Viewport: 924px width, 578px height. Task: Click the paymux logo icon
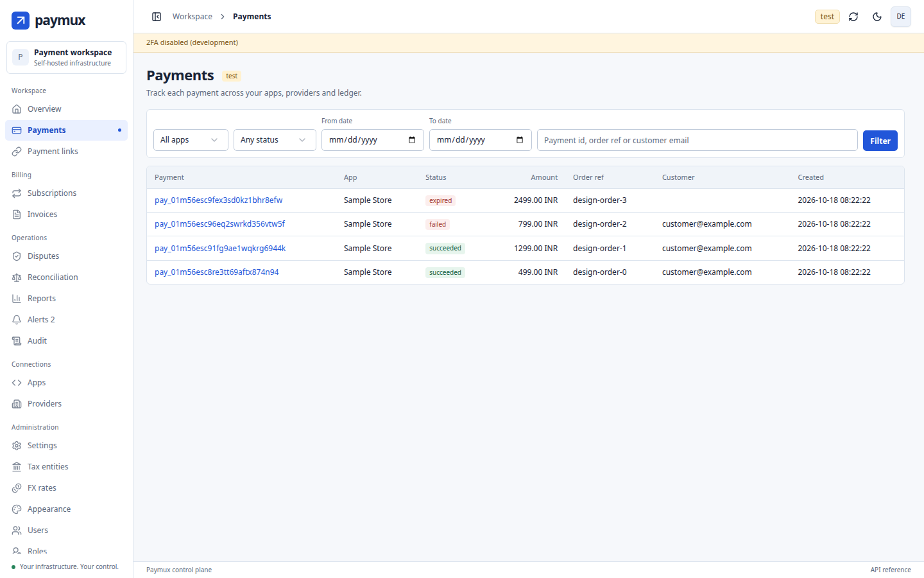tap(21, 21)
